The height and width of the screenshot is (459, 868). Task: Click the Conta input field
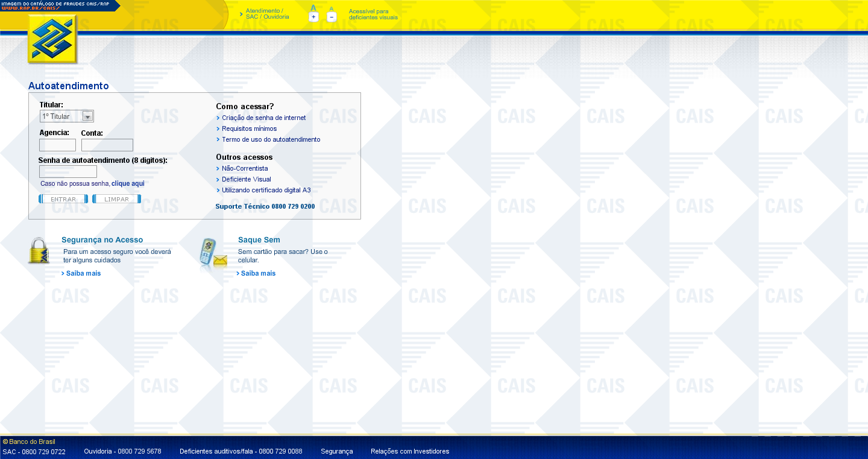[107, 145]
